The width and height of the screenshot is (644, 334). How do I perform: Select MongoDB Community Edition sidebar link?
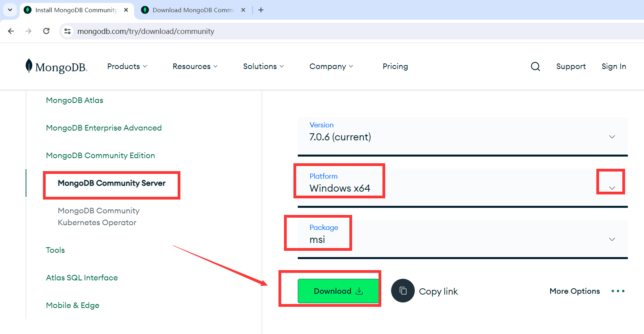100,155
